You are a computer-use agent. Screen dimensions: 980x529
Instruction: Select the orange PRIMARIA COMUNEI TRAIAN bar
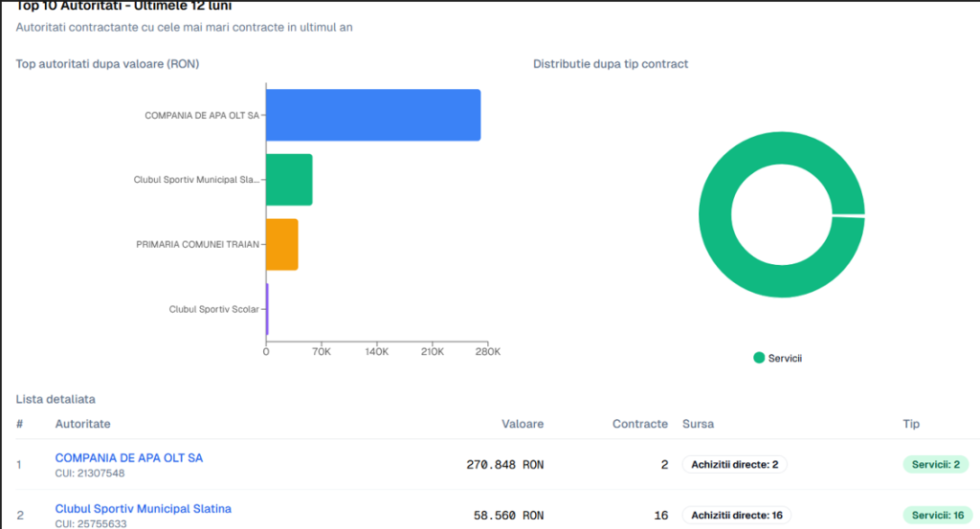[281, 244]
